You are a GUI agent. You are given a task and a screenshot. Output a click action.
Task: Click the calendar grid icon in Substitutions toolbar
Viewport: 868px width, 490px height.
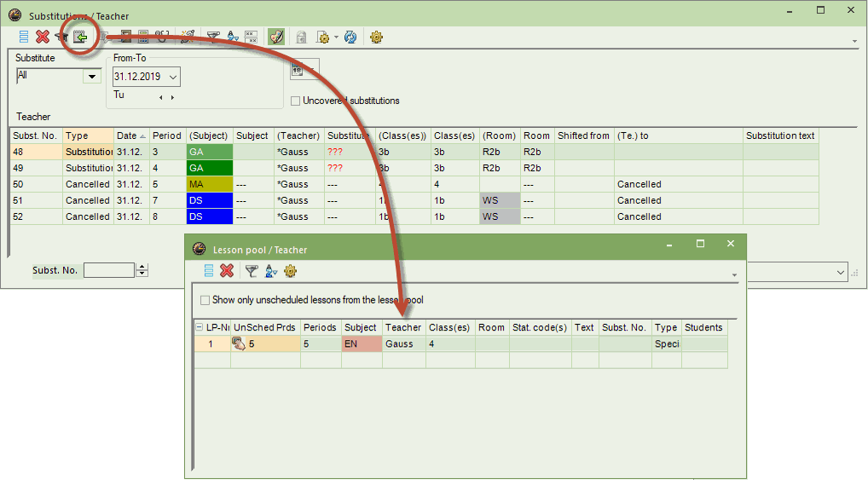point(143,37)
